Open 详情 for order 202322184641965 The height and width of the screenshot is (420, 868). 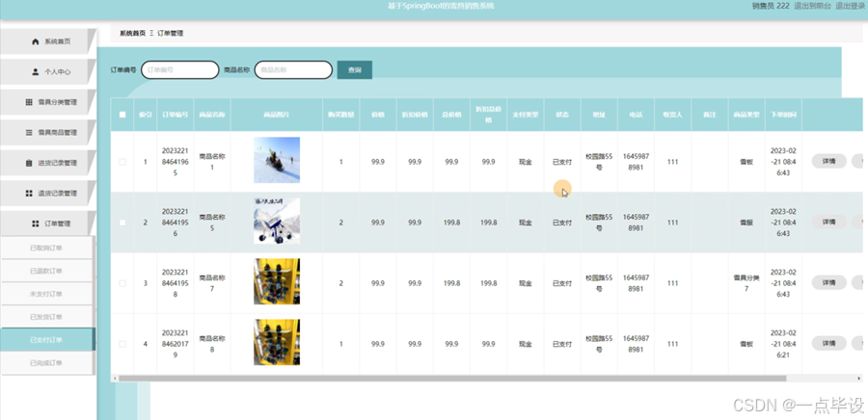pos(828,162)
